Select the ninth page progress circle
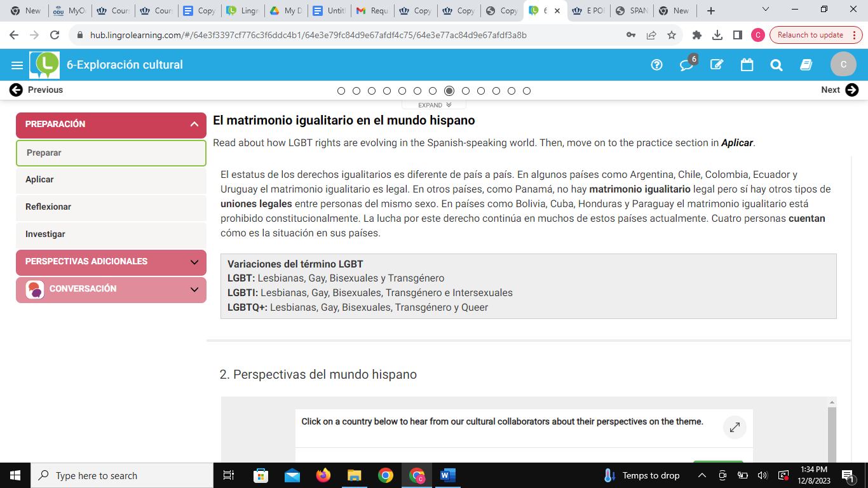868x488 pixels. (466, 91)
